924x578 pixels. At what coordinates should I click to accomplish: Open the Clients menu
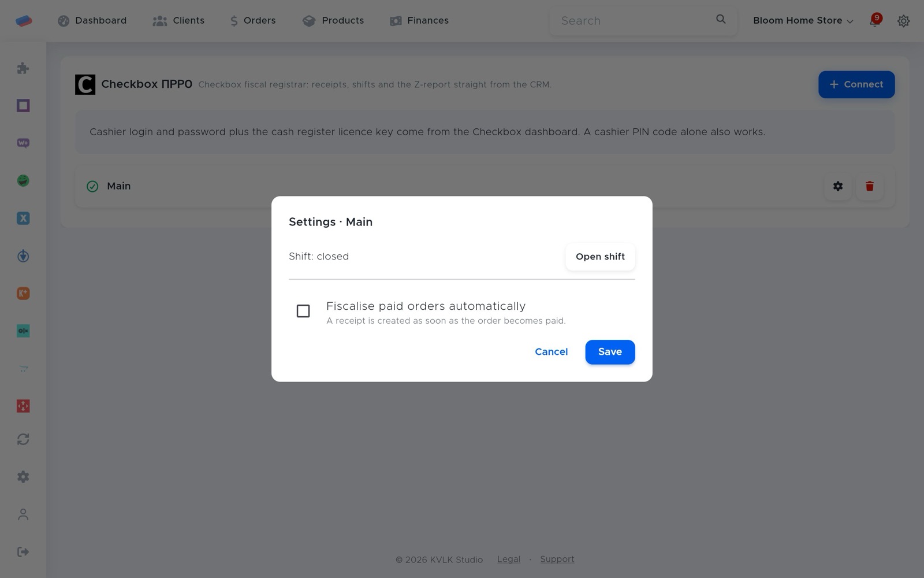(178, 21)
